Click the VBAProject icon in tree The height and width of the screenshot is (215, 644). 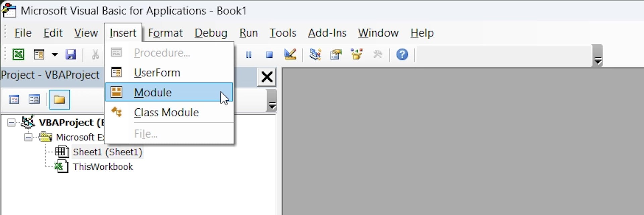click(x=28, y=122)
